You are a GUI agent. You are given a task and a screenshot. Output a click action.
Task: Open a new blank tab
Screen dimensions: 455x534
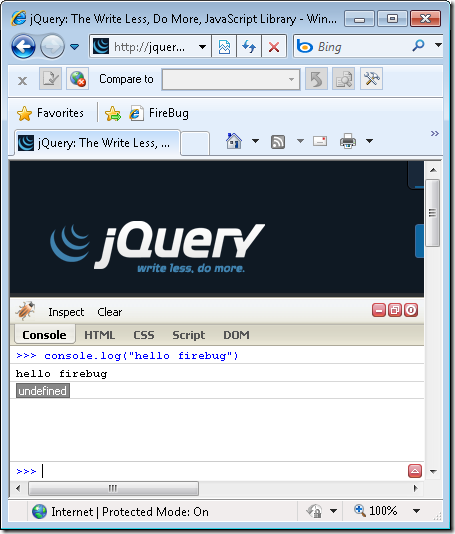[x=195, y=143]
